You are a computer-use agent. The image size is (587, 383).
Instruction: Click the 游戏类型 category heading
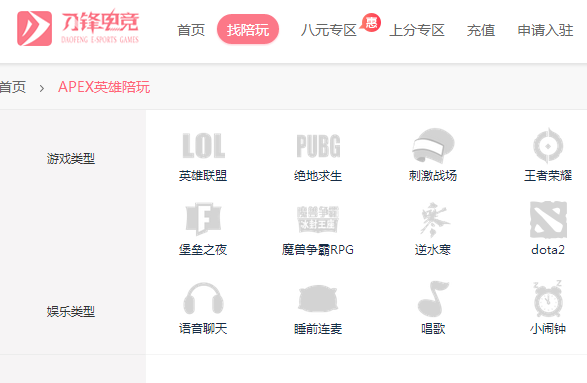(x=71, y=158)
